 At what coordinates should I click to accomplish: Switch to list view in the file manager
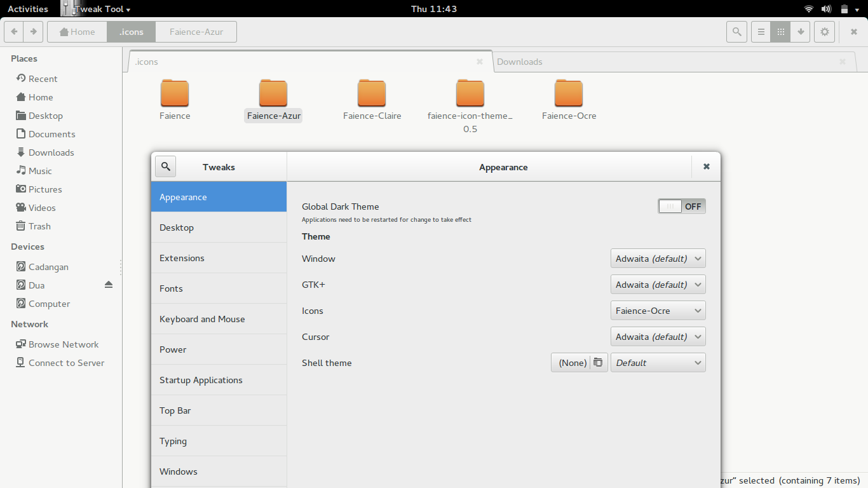[761, 31]
